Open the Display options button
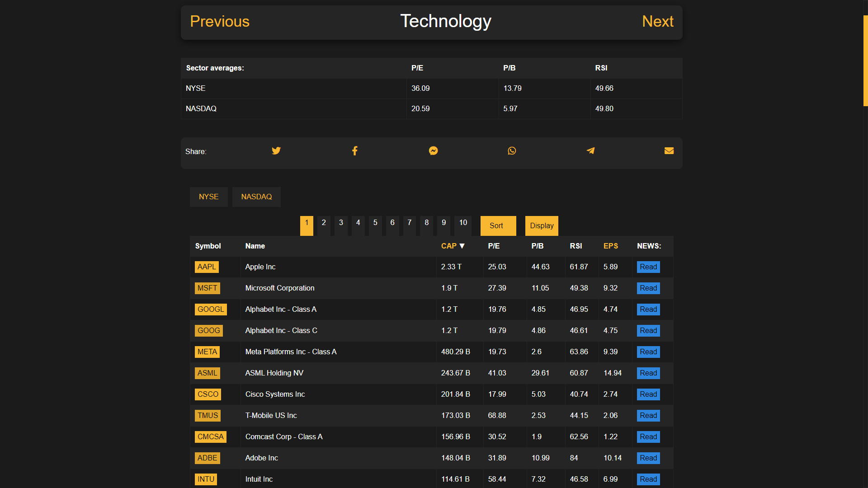Screen dimensions: 868x488 pyautogui.click(x=542, y=226)
